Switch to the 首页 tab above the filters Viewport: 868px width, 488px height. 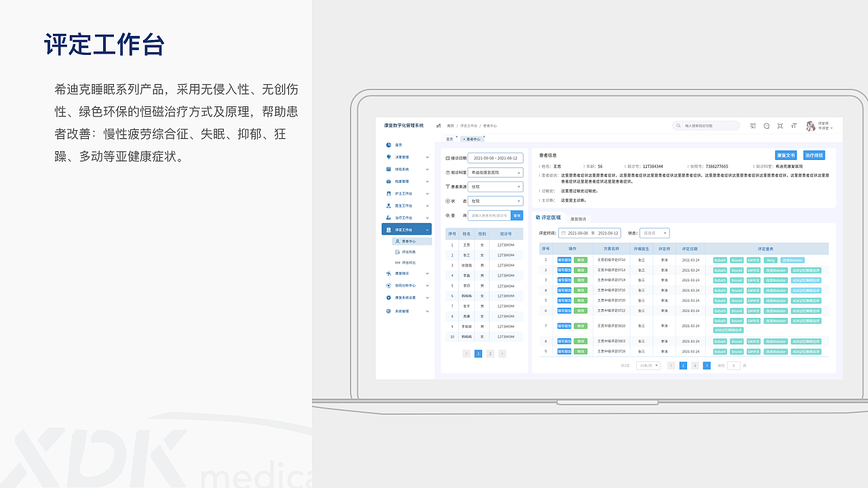point(449,139)
